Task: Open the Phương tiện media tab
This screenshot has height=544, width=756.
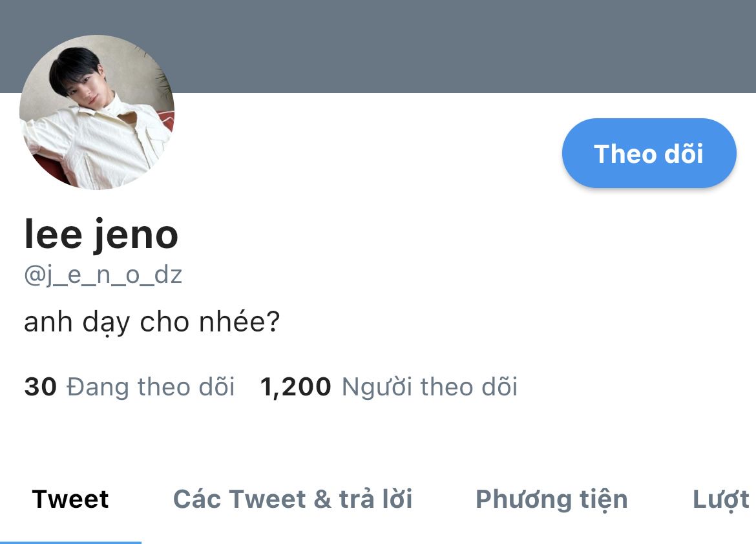Action: 552,499
